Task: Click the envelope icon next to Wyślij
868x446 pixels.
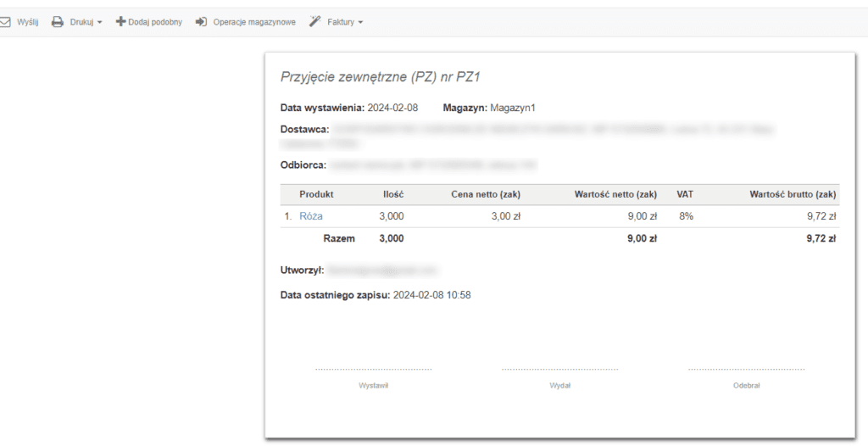Action: tap(5, 22)
